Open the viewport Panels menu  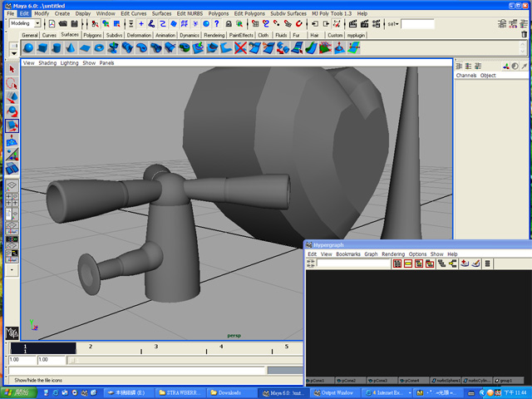106,63
